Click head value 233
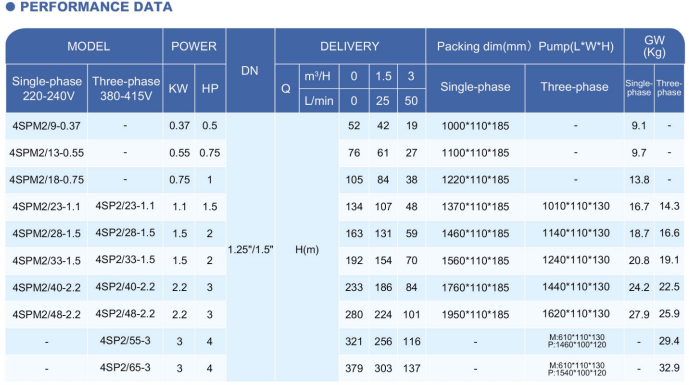 (354, 287)
